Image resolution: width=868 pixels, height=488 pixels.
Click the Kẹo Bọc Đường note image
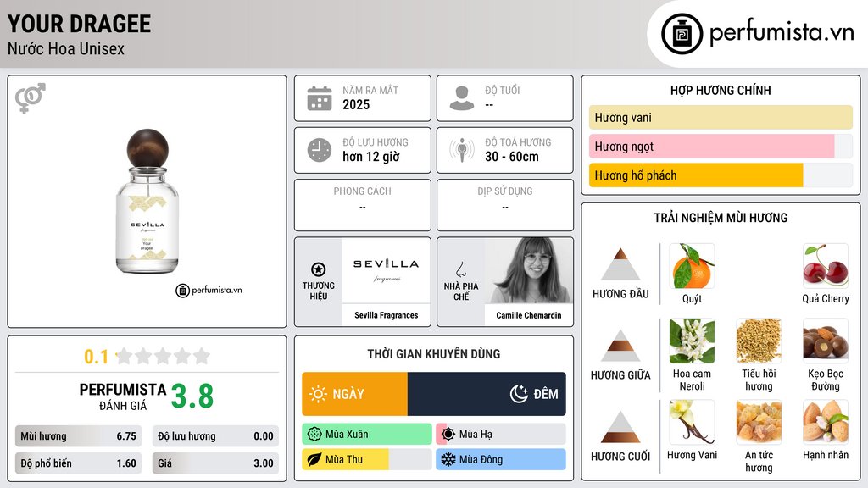coord(826,341)
